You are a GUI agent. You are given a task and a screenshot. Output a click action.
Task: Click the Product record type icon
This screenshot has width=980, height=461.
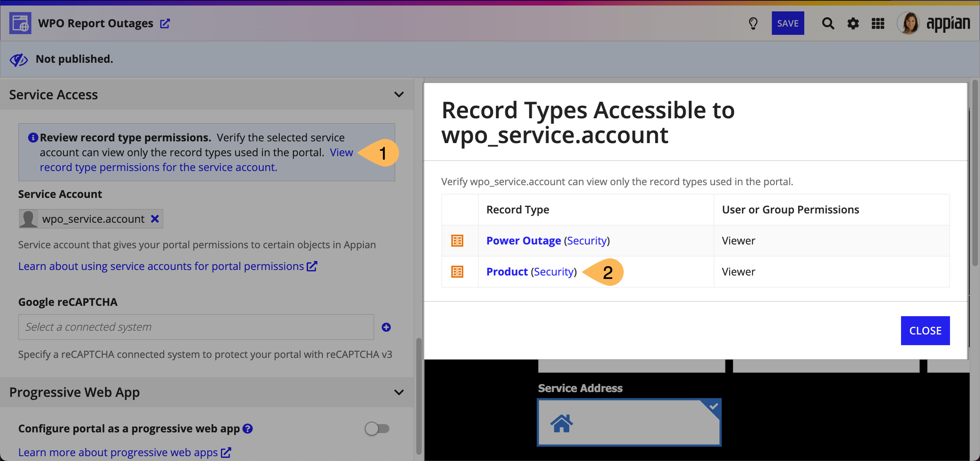point(457,272)
